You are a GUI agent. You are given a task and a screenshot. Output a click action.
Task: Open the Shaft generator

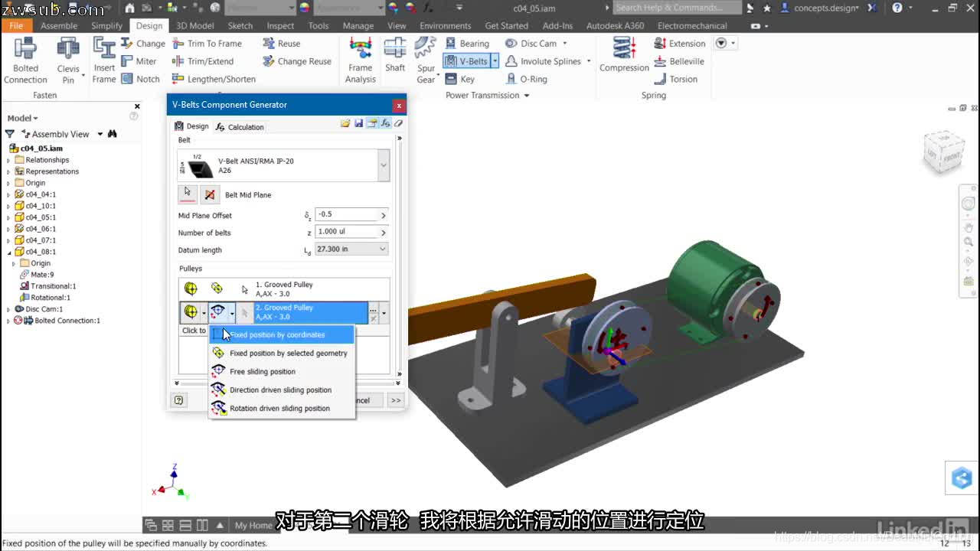395,55
